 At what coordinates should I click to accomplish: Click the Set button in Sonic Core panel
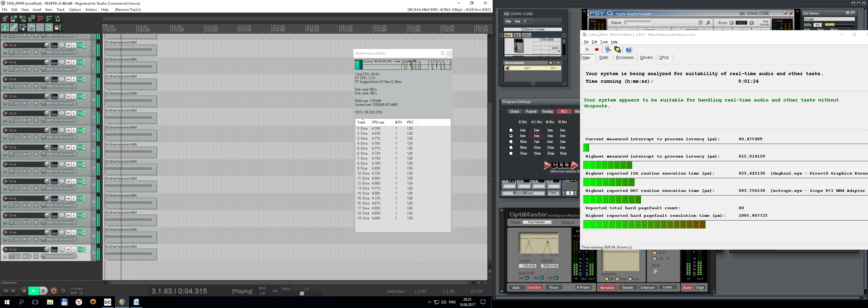pos(518,22)
